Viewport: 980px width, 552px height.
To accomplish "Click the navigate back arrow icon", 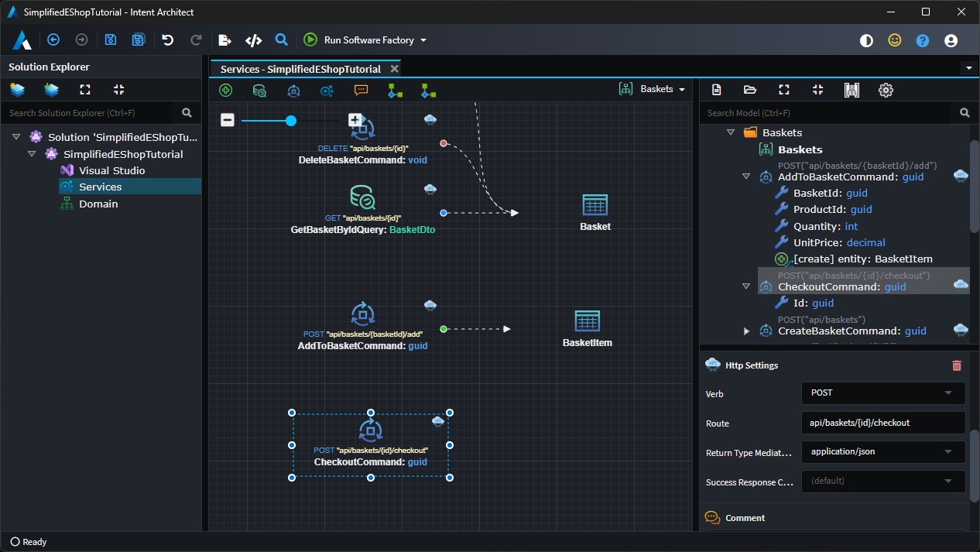I will pyautogui.click(x=53, y=40).
